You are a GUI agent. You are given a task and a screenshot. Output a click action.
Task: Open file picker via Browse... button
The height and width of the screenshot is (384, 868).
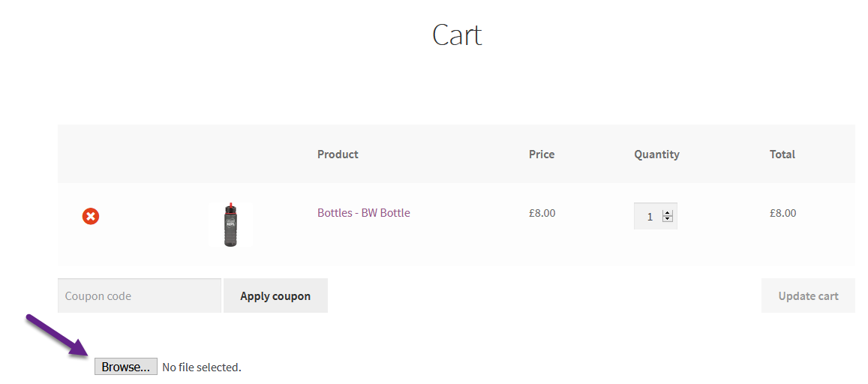click(x=125, y=367)
